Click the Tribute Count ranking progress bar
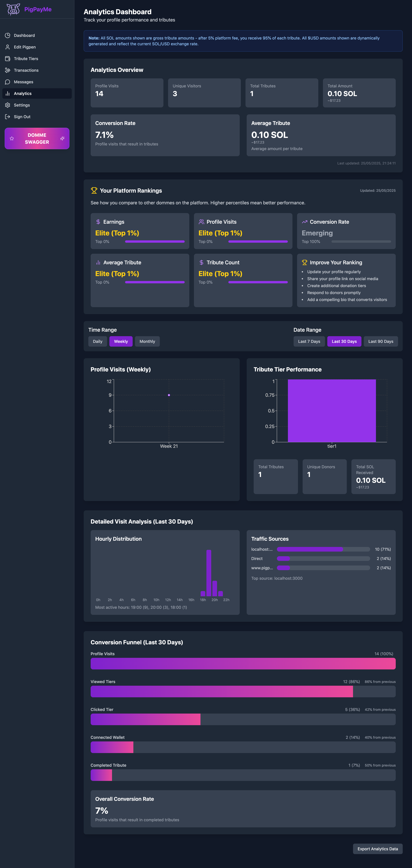This screenshot has height=868, width=412. pos(258,282)
